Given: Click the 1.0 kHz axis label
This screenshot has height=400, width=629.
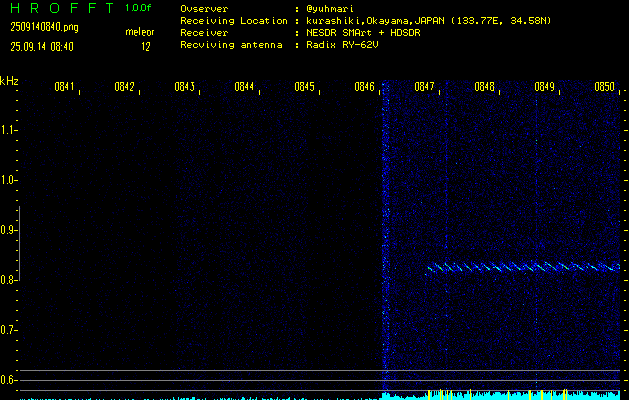Looking at the screenshot, I should (x=7, y=180).
